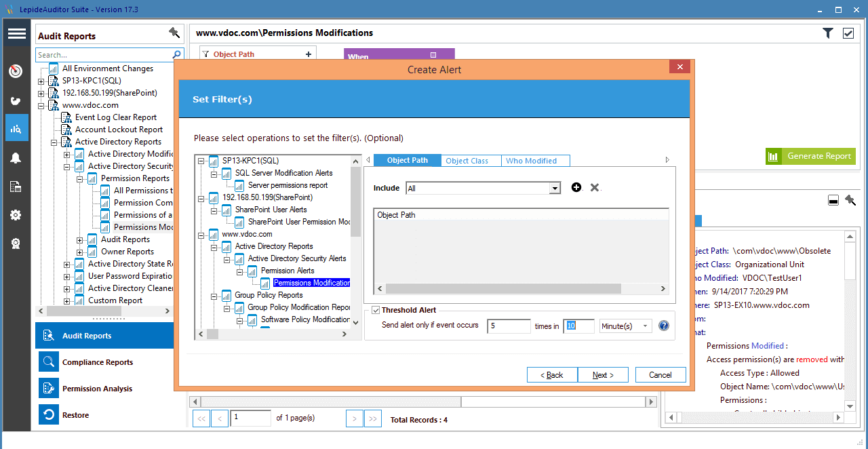Open the Include dropdown list
The width and height of the screenshot is (868, 449).
tap(555, 189)
